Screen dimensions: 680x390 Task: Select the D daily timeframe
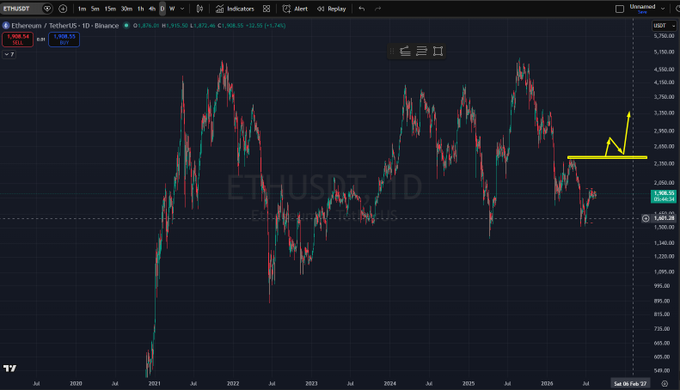[162, 9]
